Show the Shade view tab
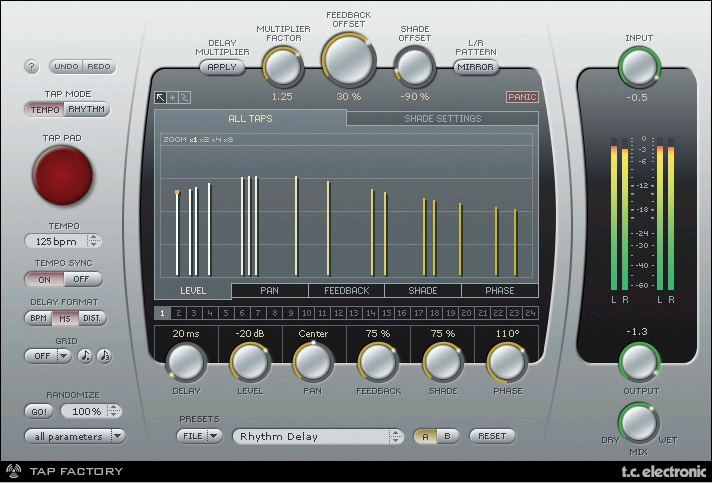 pyautogui.click(x=423, y=291)
